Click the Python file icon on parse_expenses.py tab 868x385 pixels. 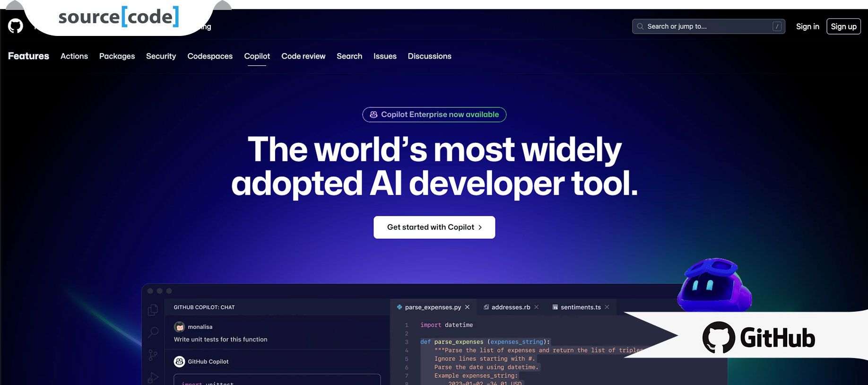pos(399,307)
